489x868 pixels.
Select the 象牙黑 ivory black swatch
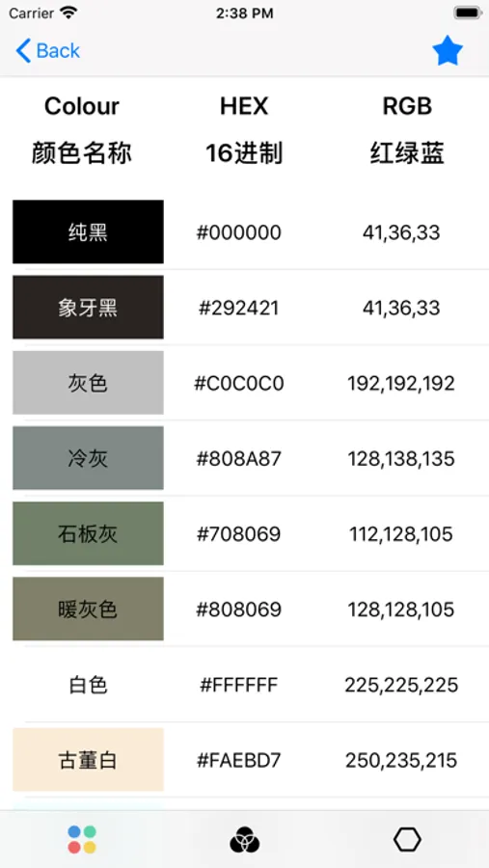pyautogui.click(x=88, y=308)
